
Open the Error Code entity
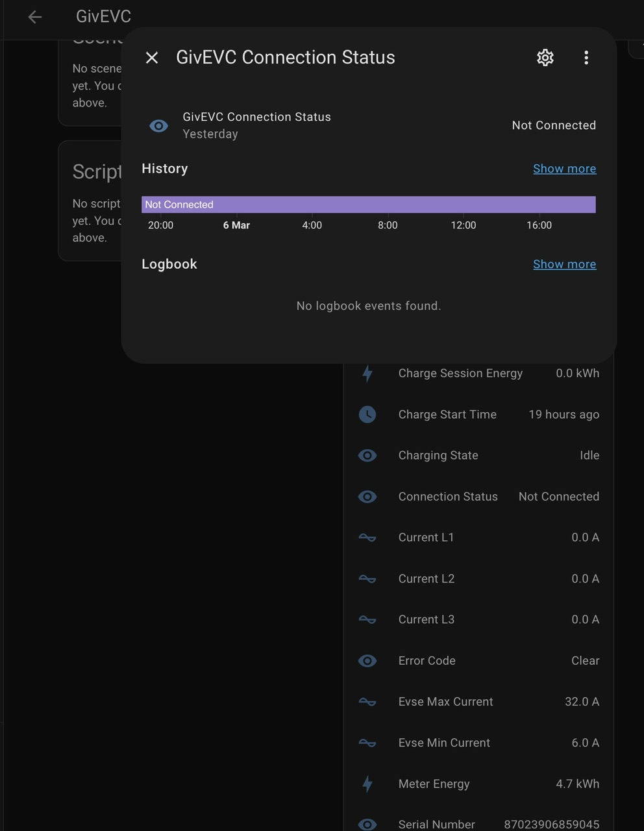(427, 661)
